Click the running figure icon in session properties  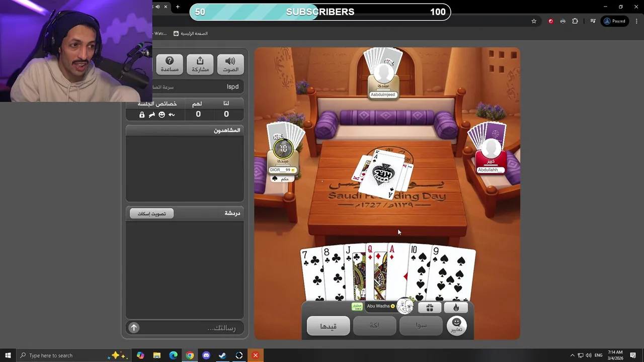point(152,115)
